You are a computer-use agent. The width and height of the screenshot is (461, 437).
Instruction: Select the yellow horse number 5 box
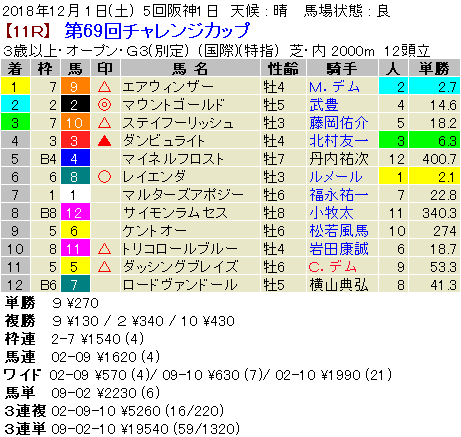pos(75,267)
